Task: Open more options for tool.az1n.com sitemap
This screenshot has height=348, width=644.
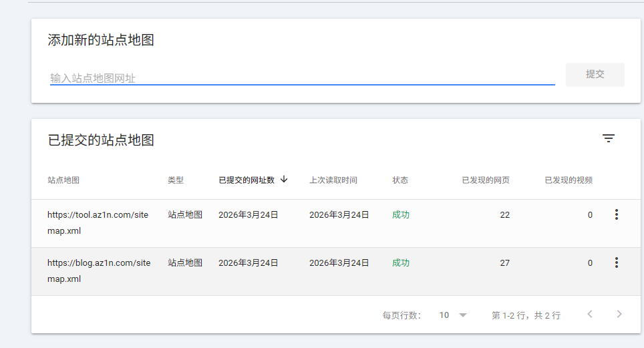Action: click(616, 214)
